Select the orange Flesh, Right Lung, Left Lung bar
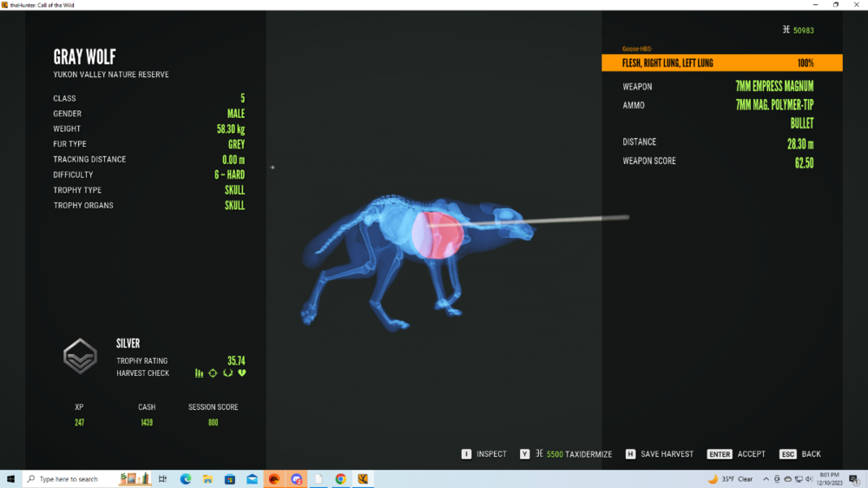This screenshot has height=488, width=868. [x=721, y=63]
